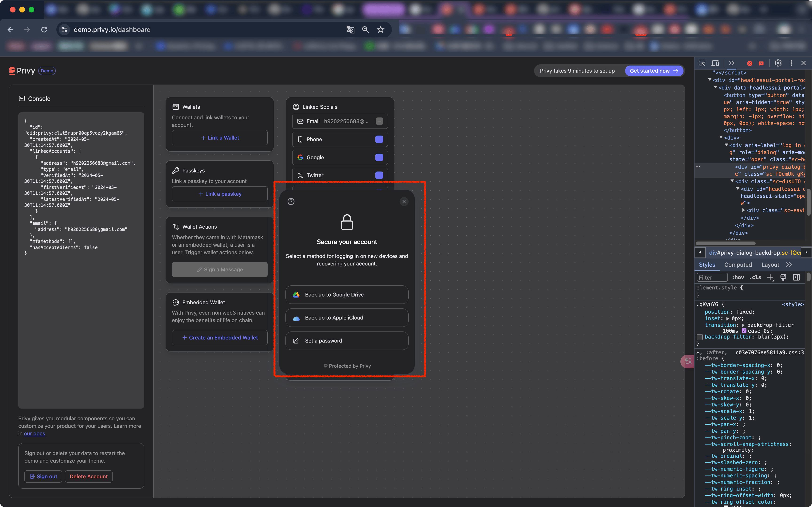Choose Back up to Google Drive

pos(347,295)
